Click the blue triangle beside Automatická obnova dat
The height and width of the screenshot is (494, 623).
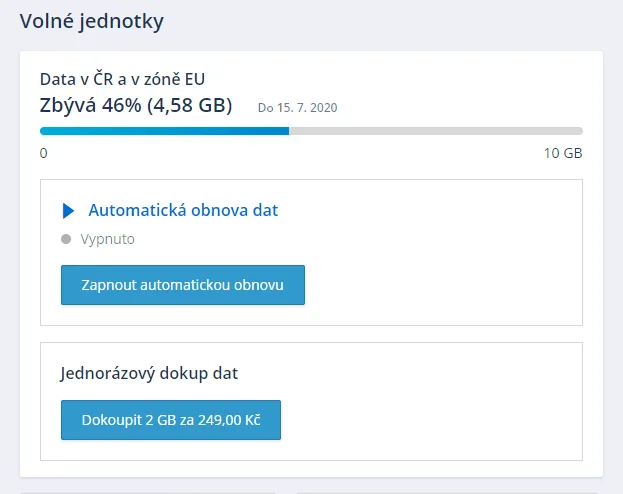coord(68,211)
